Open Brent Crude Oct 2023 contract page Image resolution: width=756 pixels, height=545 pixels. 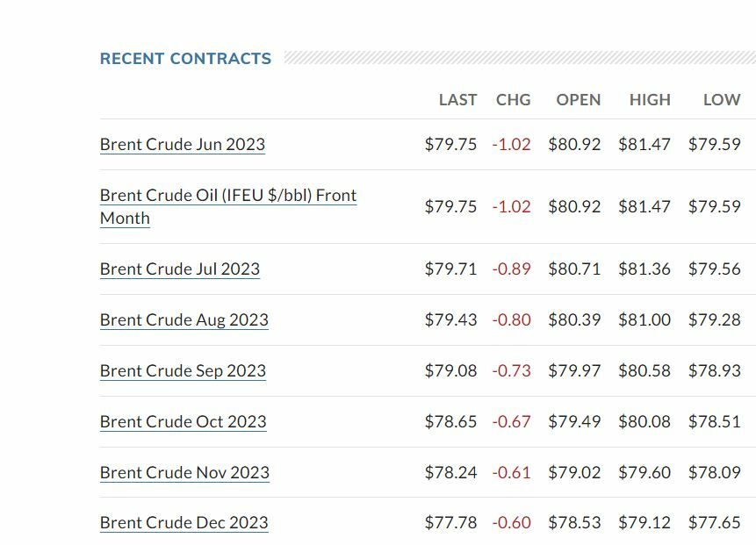[x=183, y=422]
